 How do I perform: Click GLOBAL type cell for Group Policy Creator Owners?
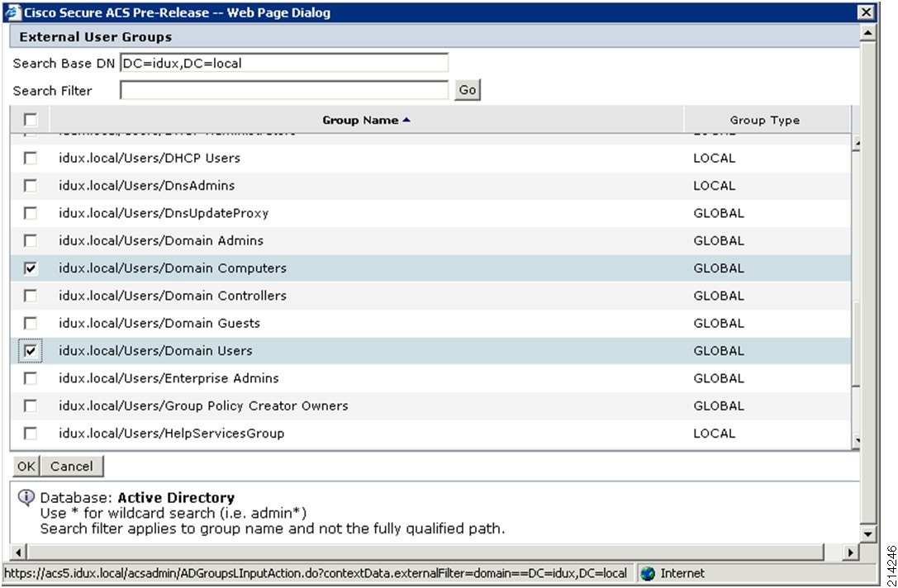pos(719,405)
